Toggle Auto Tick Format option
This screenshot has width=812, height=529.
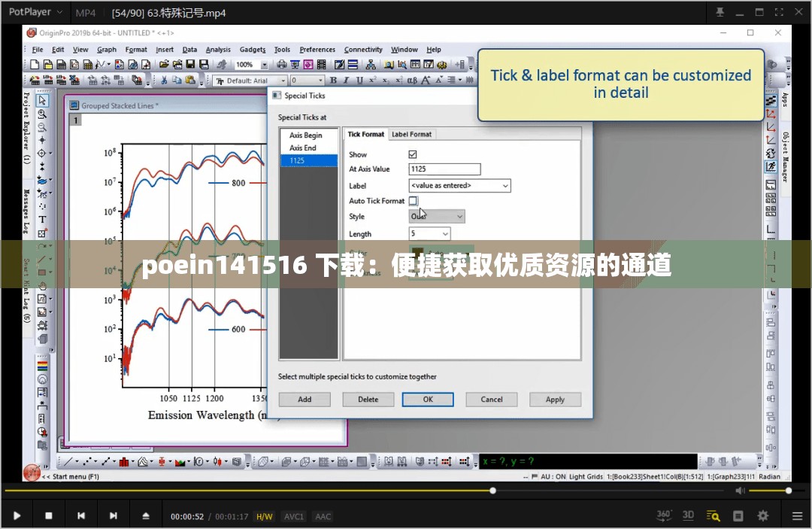coord(413,201)
